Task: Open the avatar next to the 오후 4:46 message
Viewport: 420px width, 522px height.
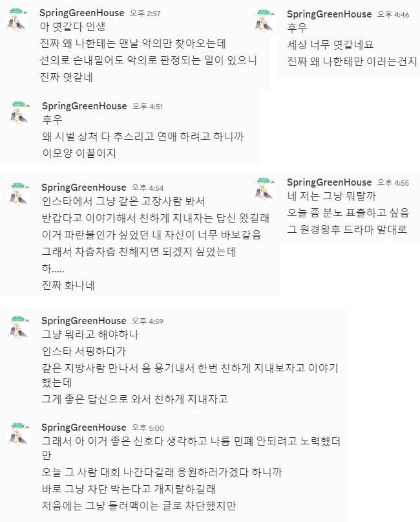Action: pyautogui.click(x=265, y=21)
